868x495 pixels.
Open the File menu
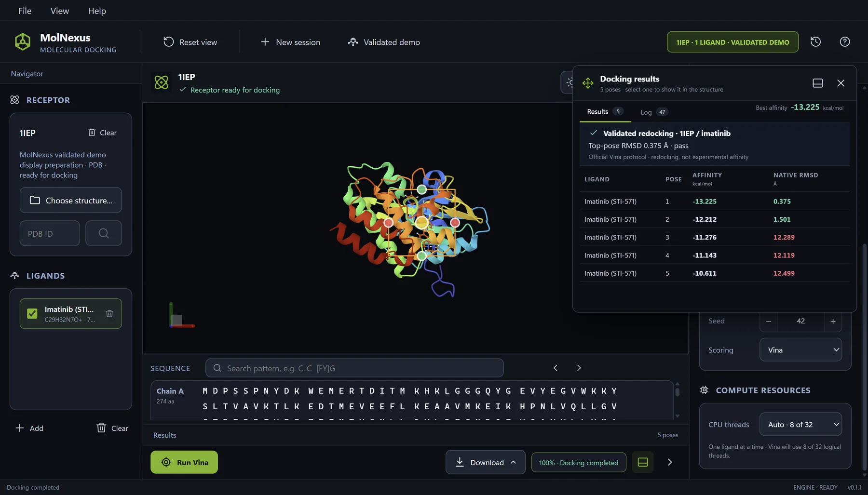(x=25, y=11)
